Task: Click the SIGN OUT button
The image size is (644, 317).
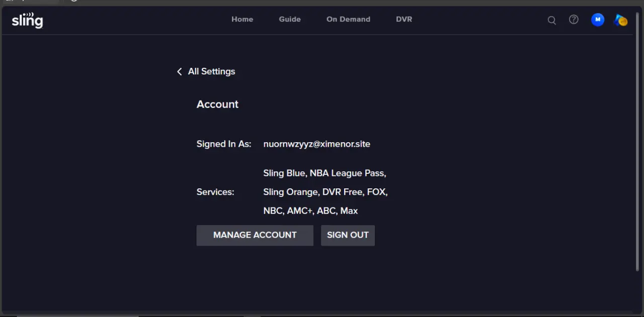Action: click(348, 235)
